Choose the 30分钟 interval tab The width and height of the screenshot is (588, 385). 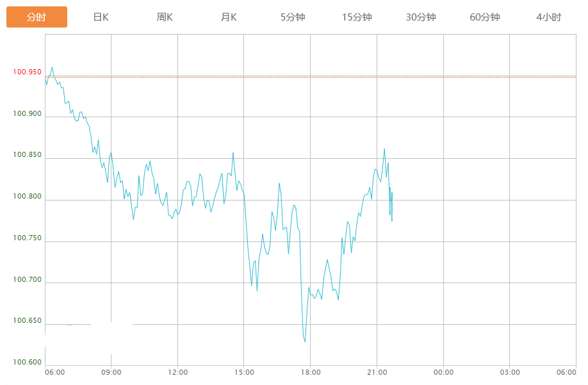point(421,17)
